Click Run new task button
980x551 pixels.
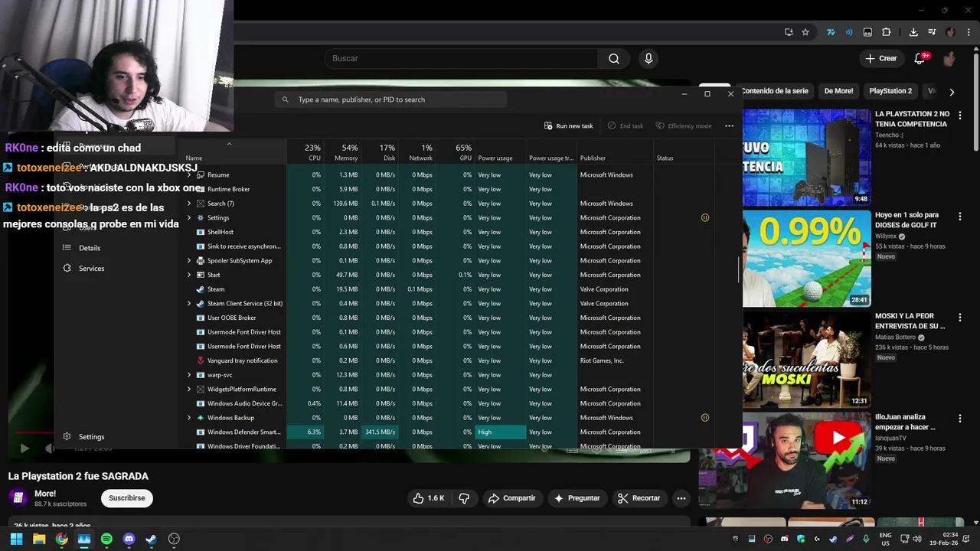[569, 126]
